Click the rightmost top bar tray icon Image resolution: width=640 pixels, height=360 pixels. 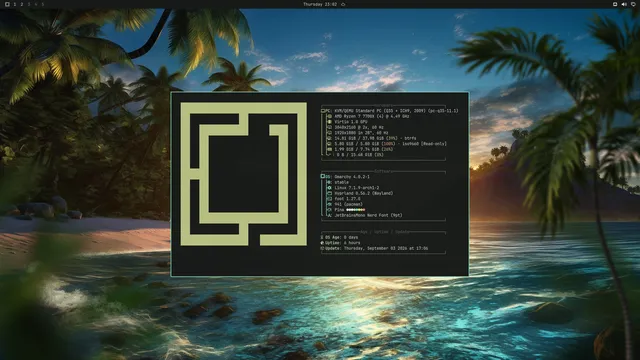pos(633,4)
